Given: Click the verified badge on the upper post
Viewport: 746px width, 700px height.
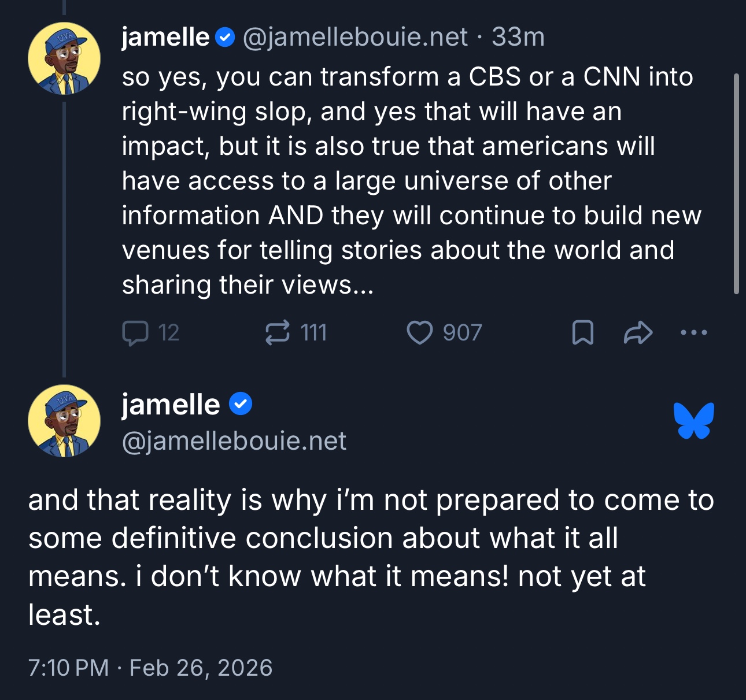Looking at the screenshot, I should [225, 38].
